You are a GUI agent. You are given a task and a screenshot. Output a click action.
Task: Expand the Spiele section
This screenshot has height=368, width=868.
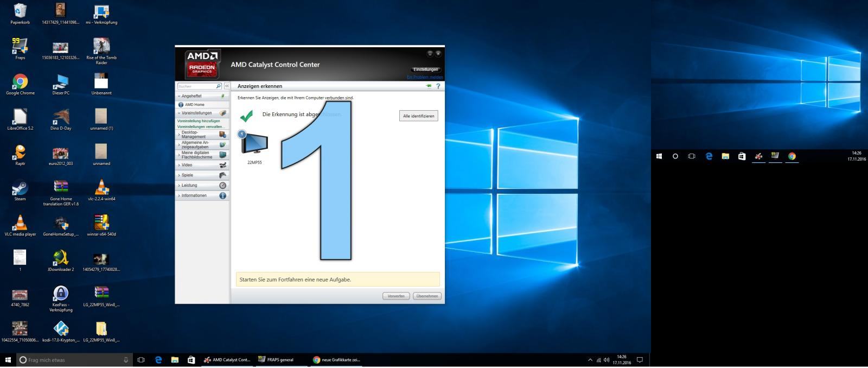[x=202, y=175]
